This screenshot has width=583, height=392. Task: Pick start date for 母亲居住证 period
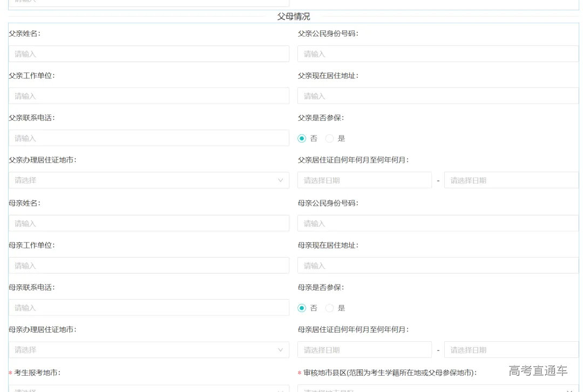[364, 350]
